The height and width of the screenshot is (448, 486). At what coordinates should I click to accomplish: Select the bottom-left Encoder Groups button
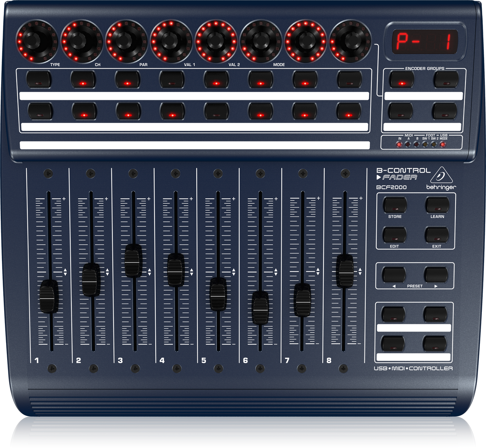400,112
